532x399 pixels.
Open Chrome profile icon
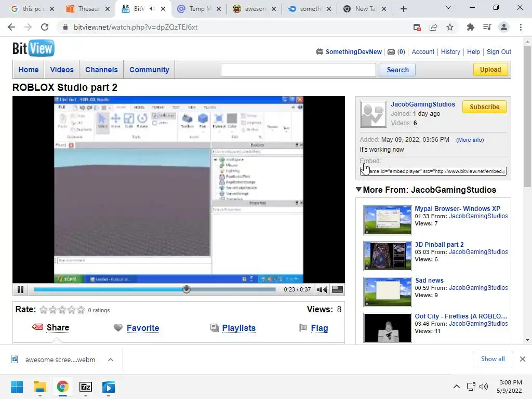tap(504, 27)
